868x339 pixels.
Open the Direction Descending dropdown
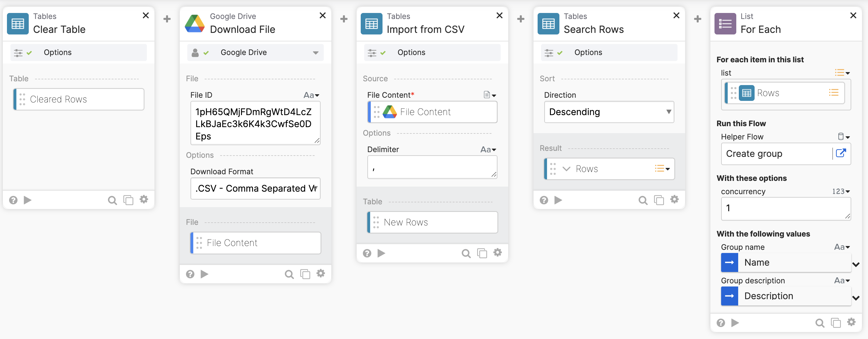609,112
